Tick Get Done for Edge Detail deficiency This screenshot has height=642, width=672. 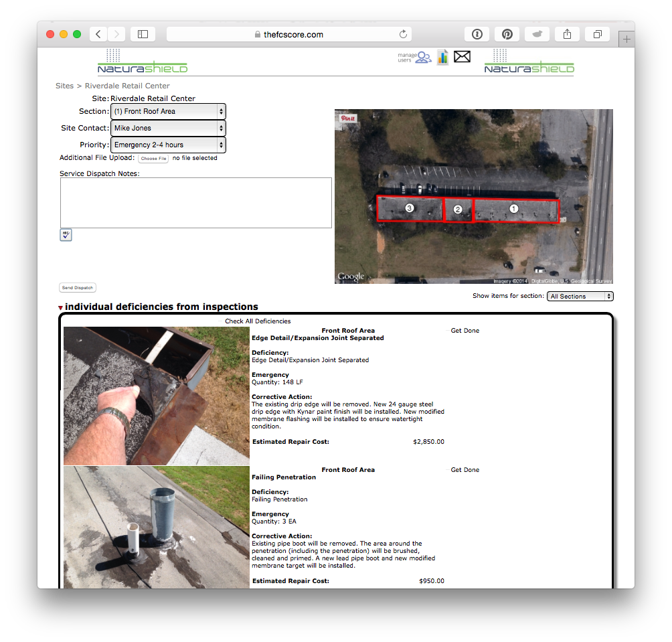pyautogui.click(x=447, y=331)
